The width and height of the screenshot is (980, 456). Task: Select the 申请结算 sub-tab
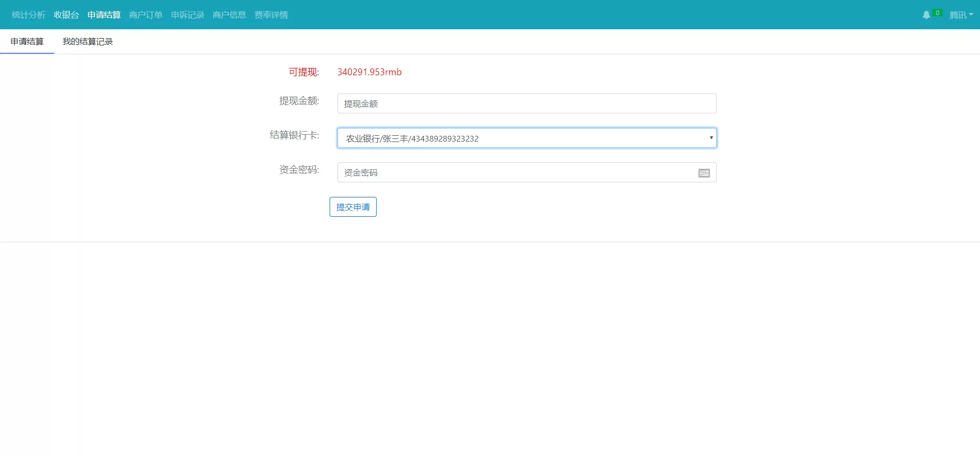point(27,42)
